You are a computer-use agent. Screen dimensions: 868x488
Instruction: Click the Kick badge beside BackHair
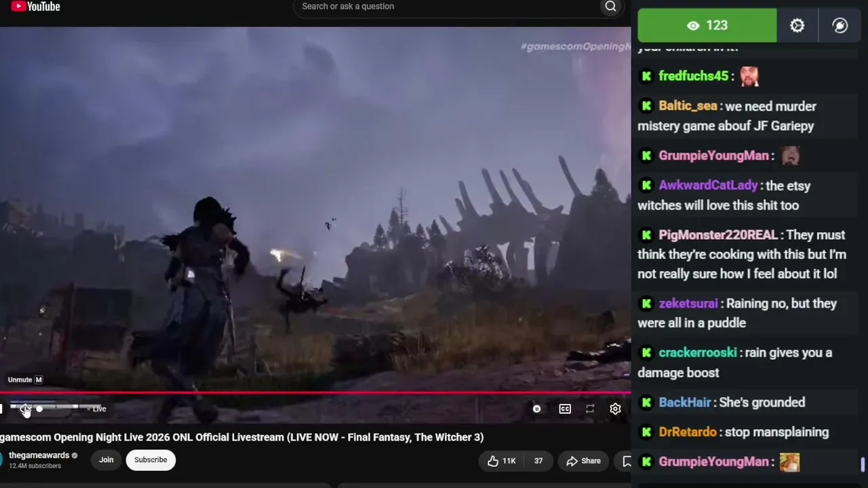tap(646, 402)
